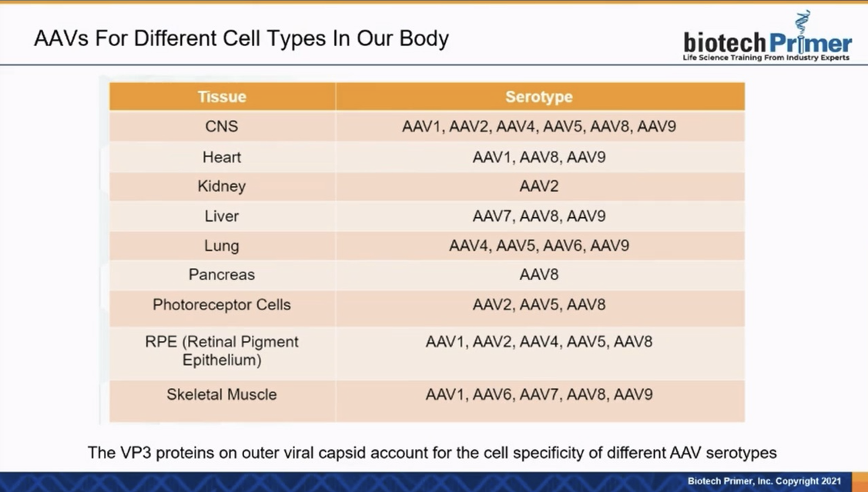Click the Skeletal Muscle row label
Screen dimensions: 868x492
[222, 394]
